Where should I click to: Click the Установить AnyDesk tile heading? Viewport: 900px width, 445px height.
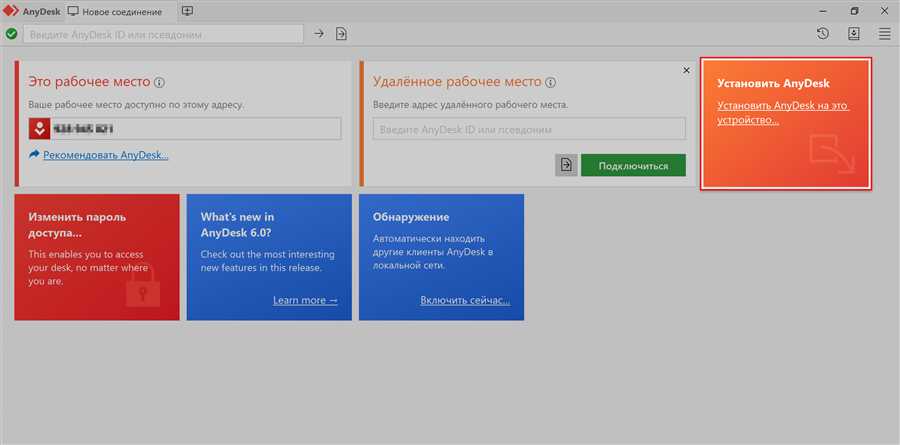pyautogui.click(x=773, y=83)
